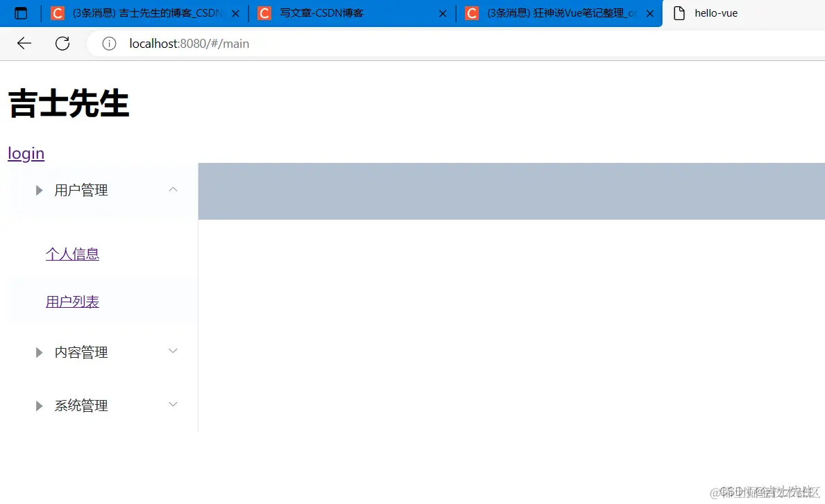825x504 pixels.
Task: Click the page icon on hello-vue tab
Action: 679,13
